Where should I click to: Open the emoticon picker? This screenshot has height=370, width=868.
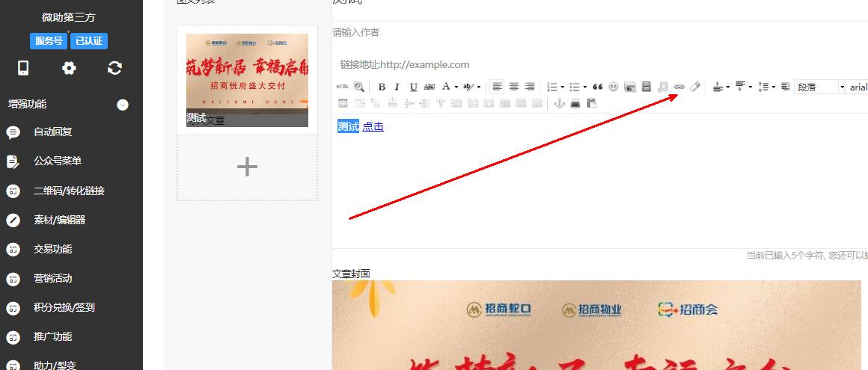(x=614, y=87)
